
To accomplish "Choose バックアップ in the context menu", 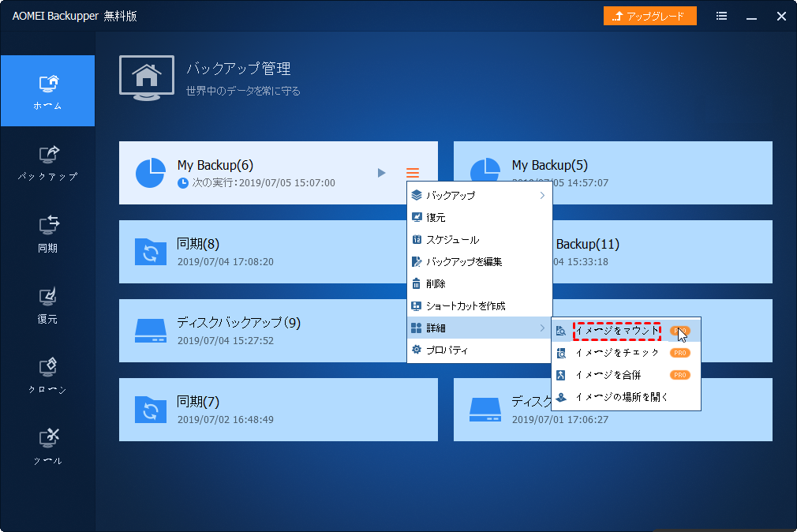I will point(479,195).
